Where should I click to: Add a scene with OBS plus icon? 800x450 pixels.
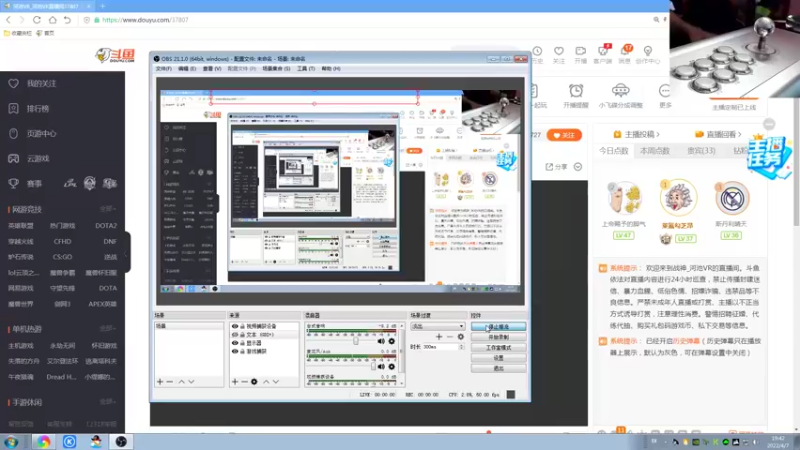[160, 382]
